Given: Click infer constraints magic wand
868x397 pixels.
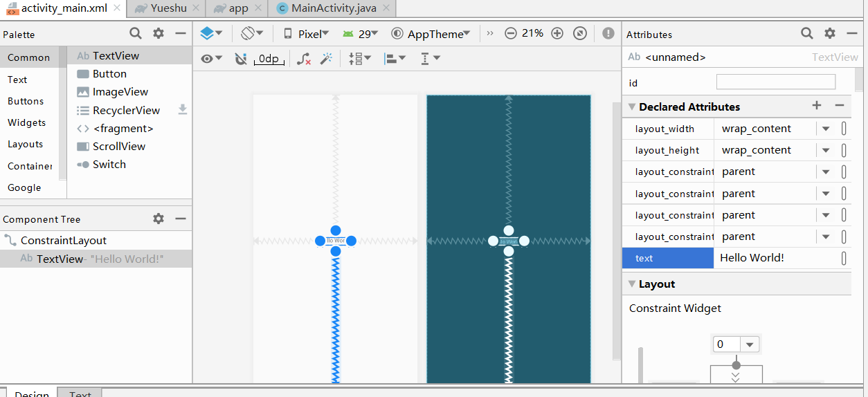Looking at the screenshot, I should [x=326, y=59].
